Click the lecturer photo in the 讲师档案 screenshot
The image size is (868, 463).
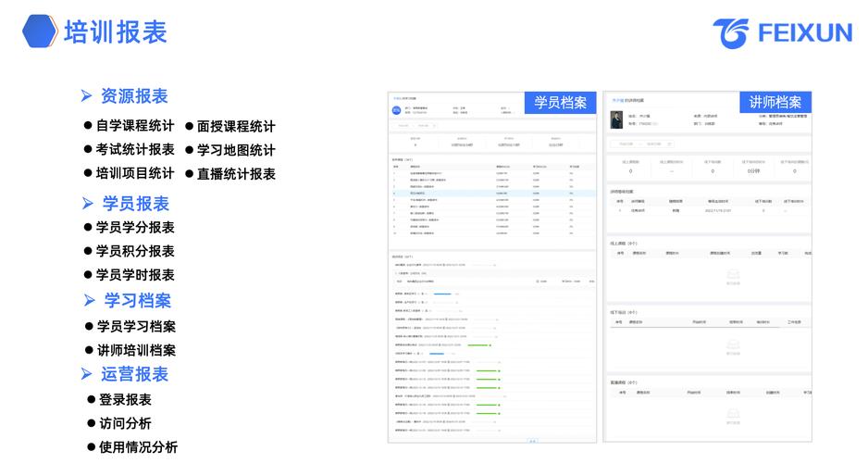coord(616,119)
